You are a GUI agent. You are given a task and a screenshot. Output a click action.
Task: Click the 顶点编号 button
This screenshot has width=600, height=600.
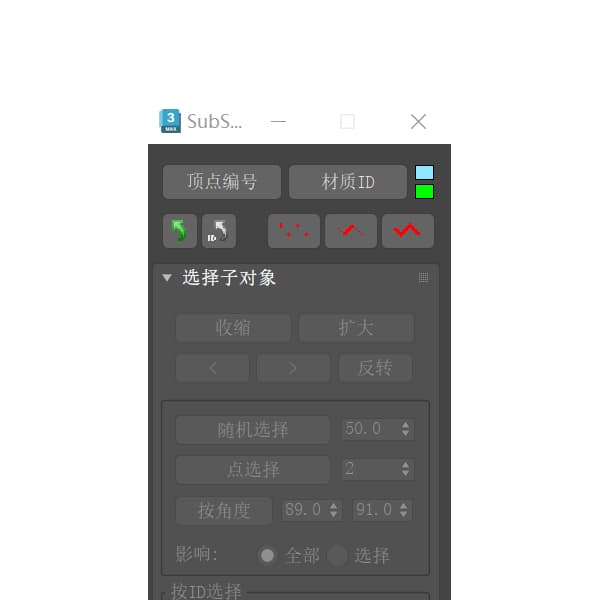(222, 182)
